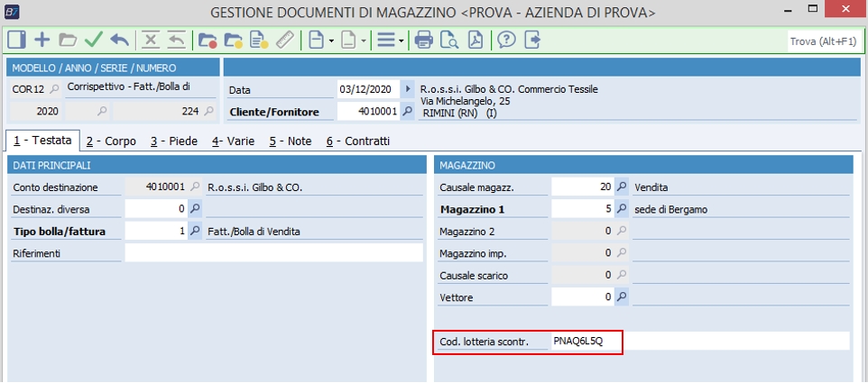The image size is (868, 383).
Task: Click Causale magazz. value field 20
Action: pyautogui.click(x=583, y=187)
